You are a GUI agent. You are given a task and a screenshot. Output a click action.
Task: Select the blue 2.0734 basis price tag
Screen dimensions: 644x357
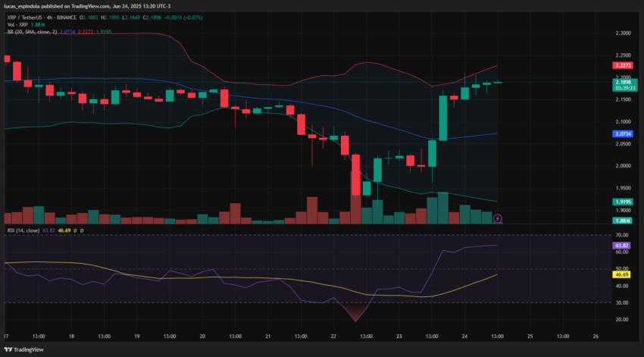click(x=623, y=134)
